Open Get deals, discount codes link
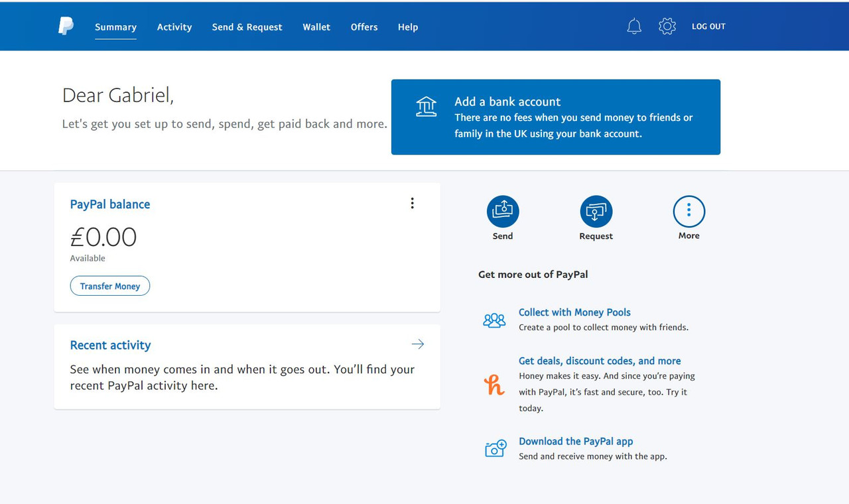The image size is (849, 504). tap(600, 361)
